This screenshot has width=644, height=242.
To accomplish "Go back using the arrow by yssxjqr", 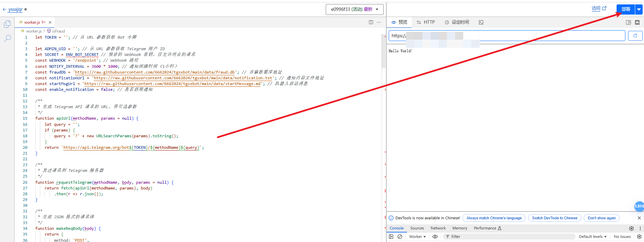I will pos(4,9).
